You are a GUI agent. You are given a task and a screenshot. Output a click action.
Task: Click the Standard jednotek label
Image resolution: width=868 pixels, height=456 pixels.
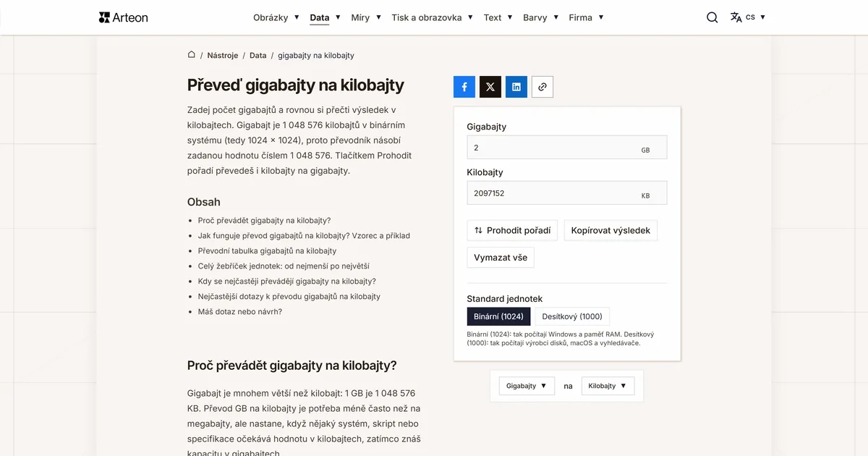505,299
